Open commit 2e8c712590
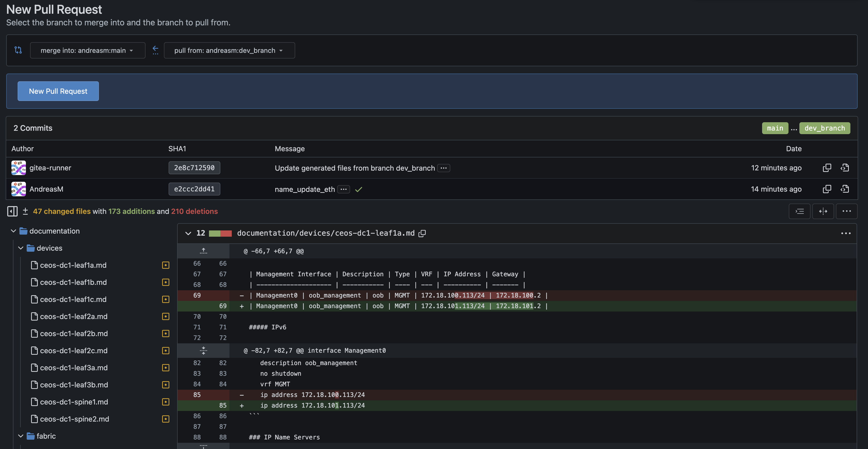The width and height of the screenshot is (868, 449). pos(194,168)
